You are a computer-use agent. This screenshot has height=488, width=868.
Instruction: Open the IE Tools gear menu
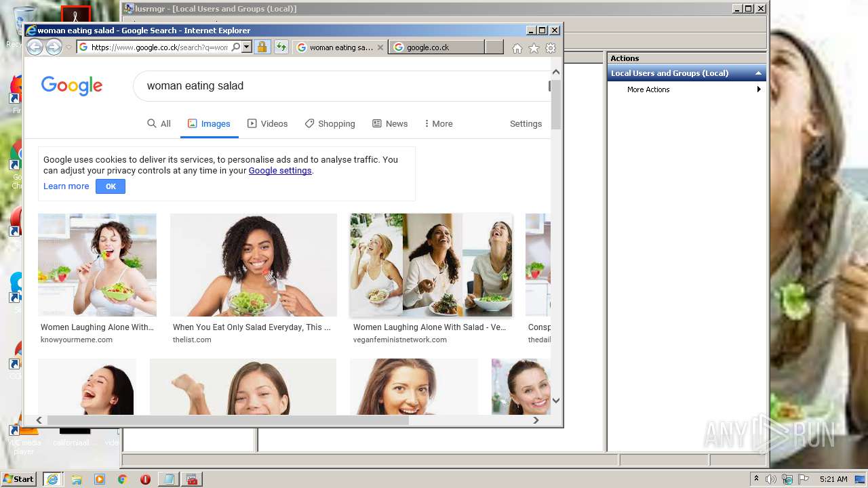tap(551, 48)
